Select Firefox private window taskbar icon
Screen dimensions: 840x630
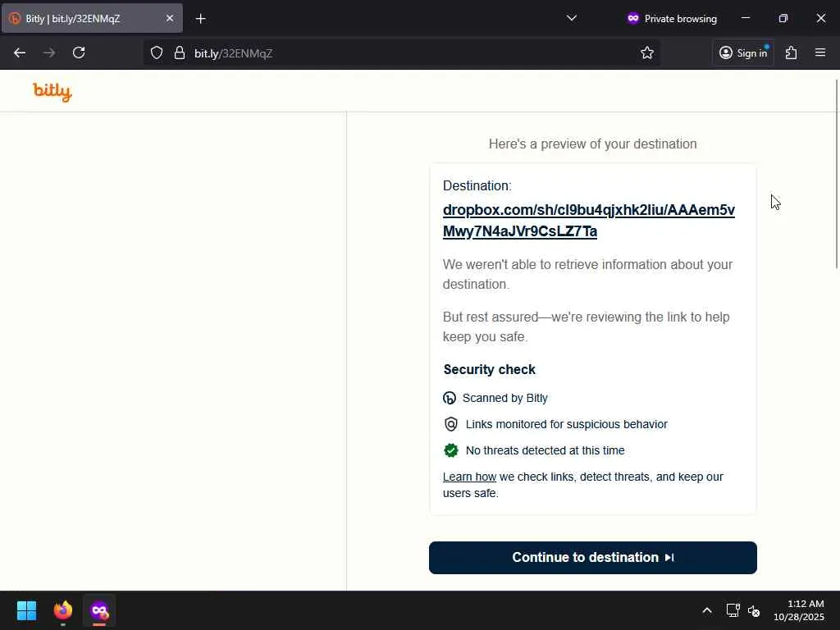99,610
